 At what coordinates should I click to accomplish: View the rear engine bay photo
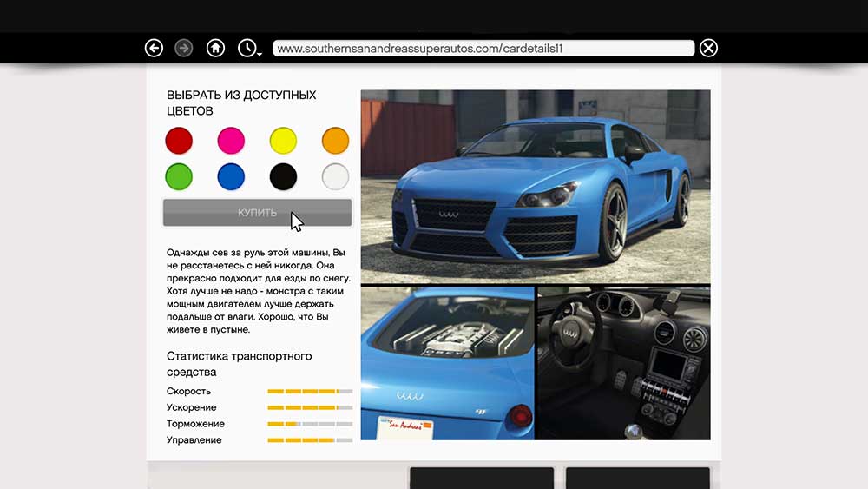coord(447,363)
